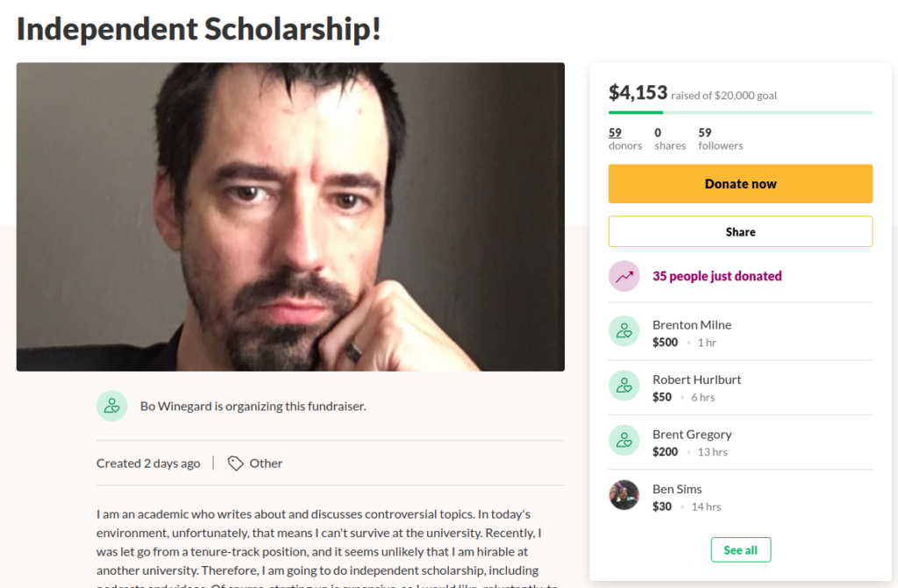Click the Other category link
The height and width of the screenshot is (588, 898).
click(x=266, y=464)
